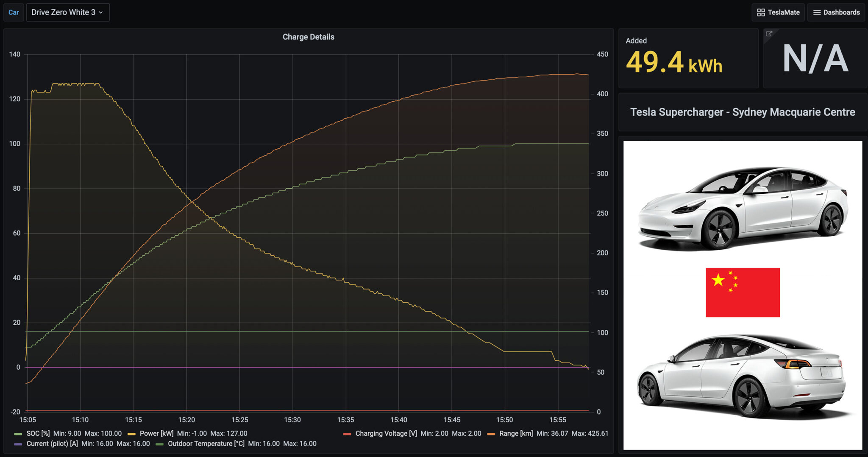Select the TeslaMate menu item
The image size is (868, 457).
coord(778,12)
